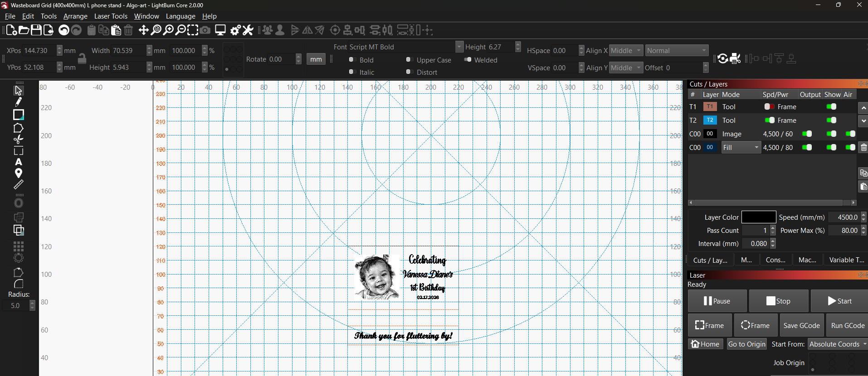Open Device Settings wrench and screwdriver icon
Viewport: 868px width, 376px height.
(248, 30)
